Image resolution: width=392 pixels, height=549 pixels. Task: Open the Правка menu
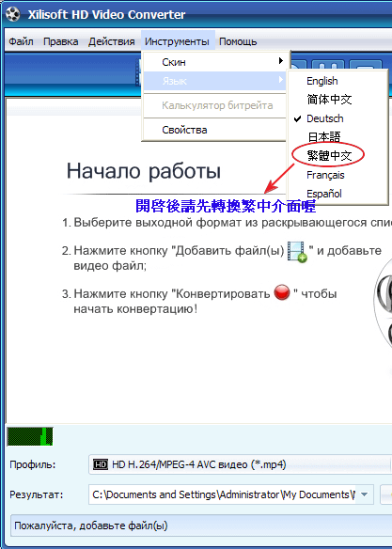tap(60, 41)
